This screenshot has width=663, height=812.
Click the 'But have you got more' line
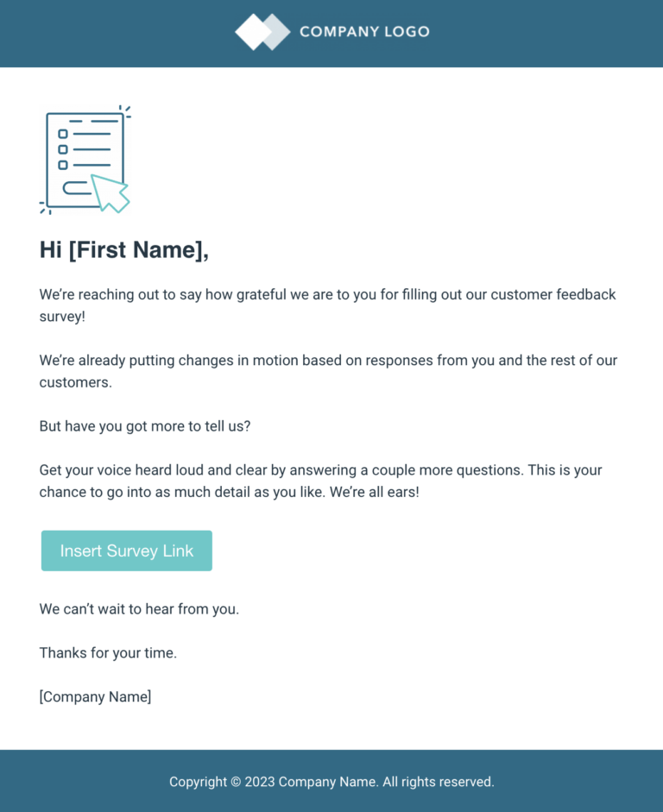pyautogui.click(x=145, y=426)
